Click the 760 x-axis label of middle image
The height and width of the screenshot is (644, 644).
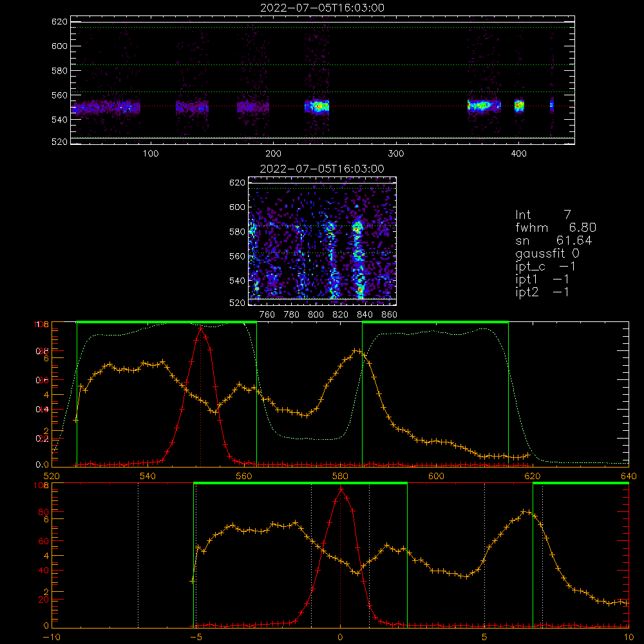pyautogui.click(x=267, y=315)
